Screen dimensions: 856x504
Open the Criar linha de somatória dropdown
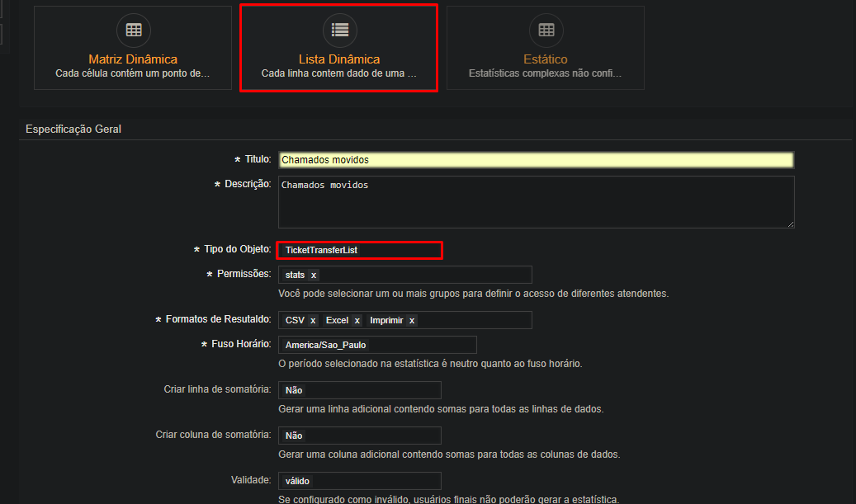pos(360,390)
